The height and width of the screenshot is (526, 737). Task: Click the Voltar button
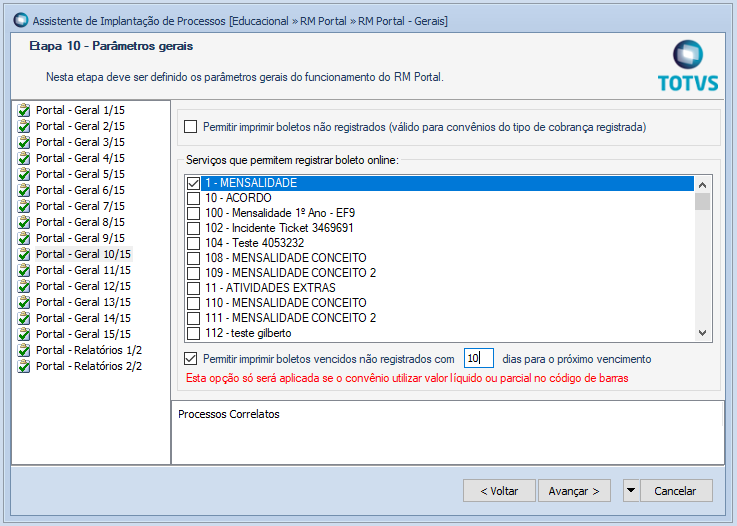[499, 491]
